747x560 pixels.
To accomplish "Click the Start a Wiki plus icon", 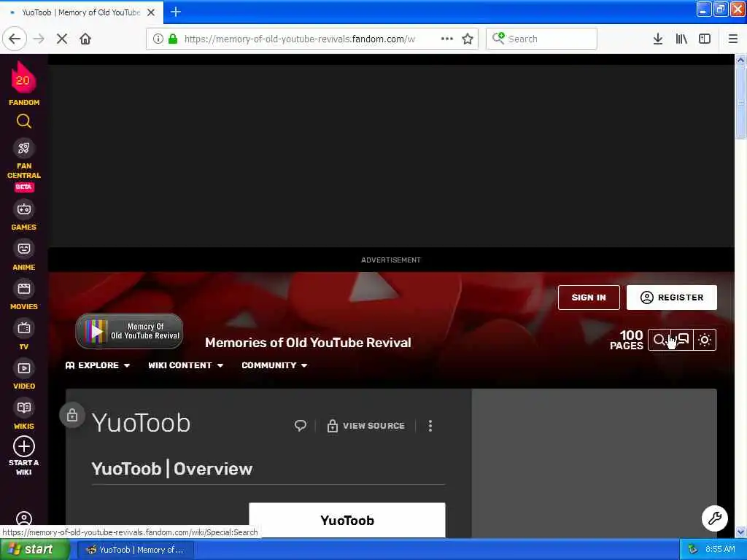I will [x=24, y=447].
